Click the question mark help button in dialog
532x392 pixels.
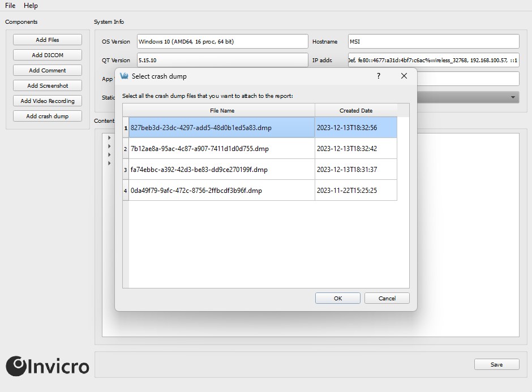(379, 76)
